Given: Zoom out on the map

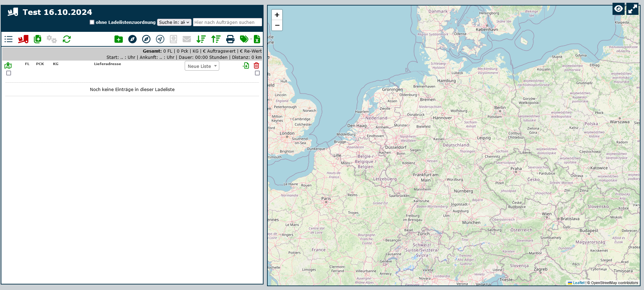Looking at the screenshot, I should [x=277, y=25].
